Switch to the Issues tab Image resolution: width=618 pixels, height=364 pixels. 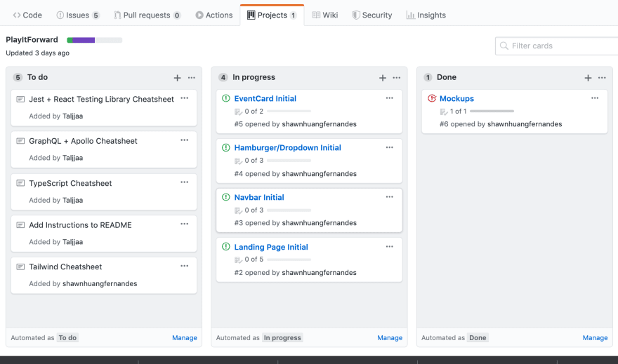78,15
